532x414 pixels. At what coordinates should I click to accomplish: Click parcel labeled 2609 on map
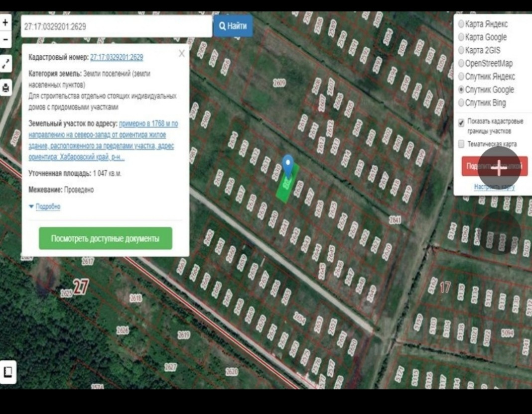tap(279, 83)
